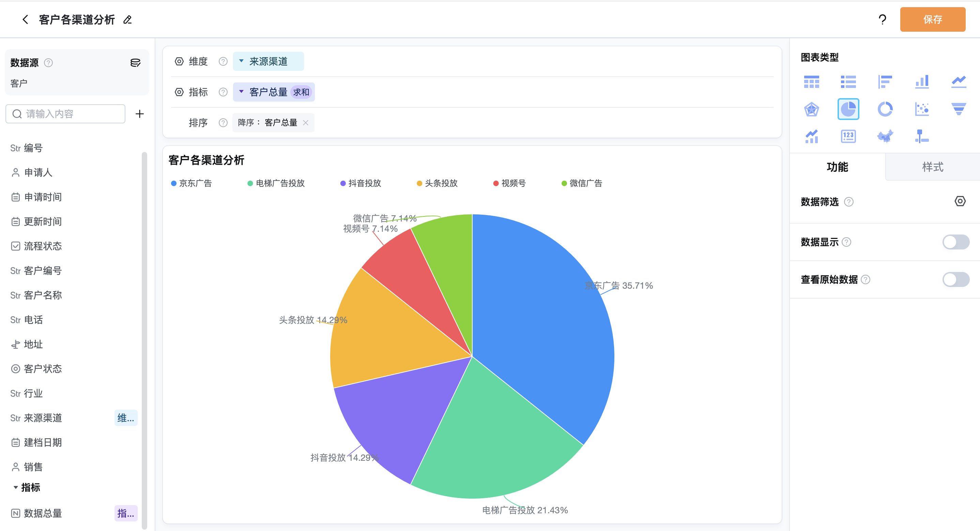Image resolution: width=980 pixels, height=531 pixels.
Task: Toggle the 查看原始数据 switch
Action: click(956, 279)
